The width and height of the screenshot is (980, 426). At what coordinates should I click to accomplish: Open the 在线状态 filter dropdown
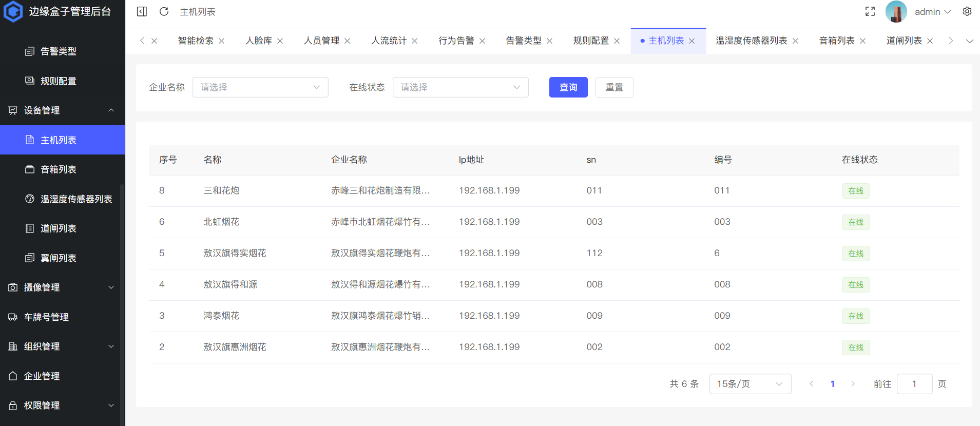(x=460, y=87)
